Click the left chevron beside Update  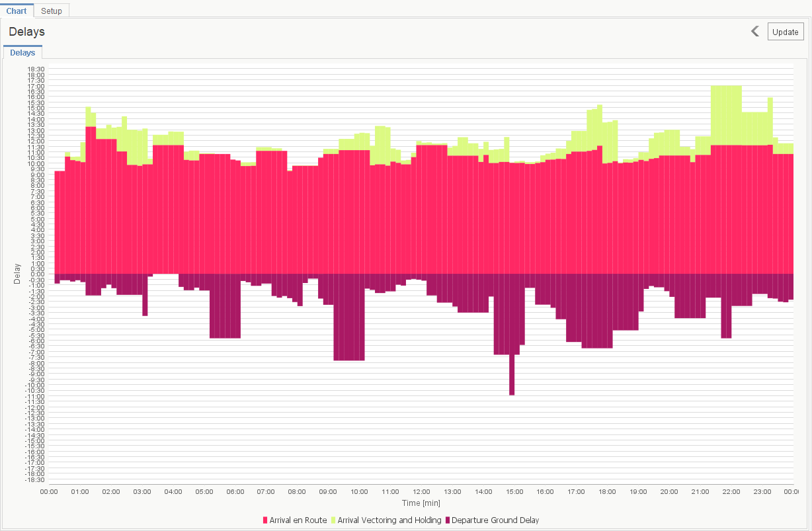pos(755,32)
